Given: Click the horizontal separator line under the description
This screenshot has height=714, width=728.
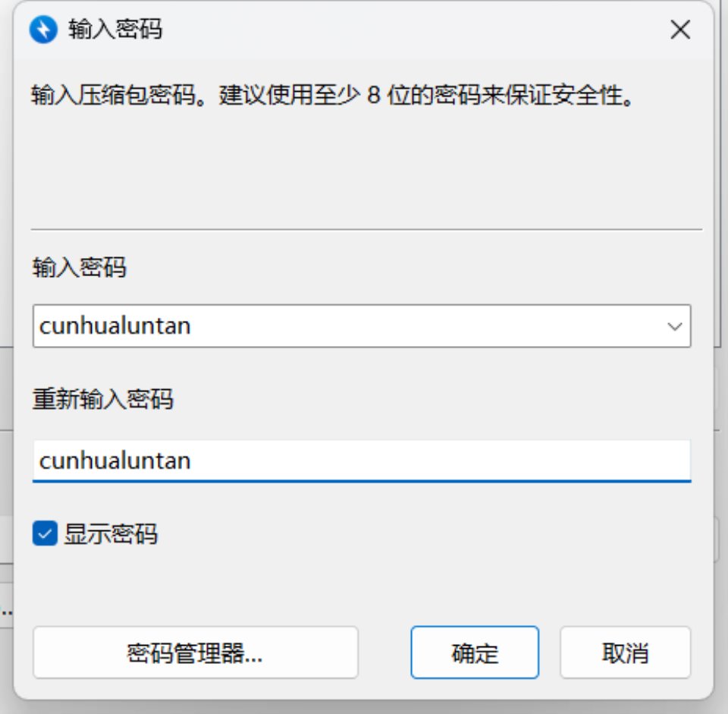Looking at the screenshot, I should pos(367,229).
